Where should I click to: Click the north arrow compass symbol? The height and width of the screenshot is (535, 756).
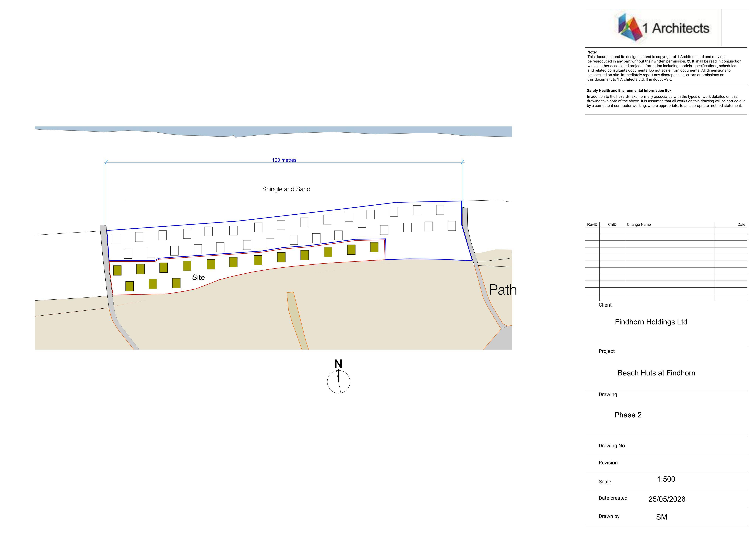pyautogui.click(x=339, y=377)
